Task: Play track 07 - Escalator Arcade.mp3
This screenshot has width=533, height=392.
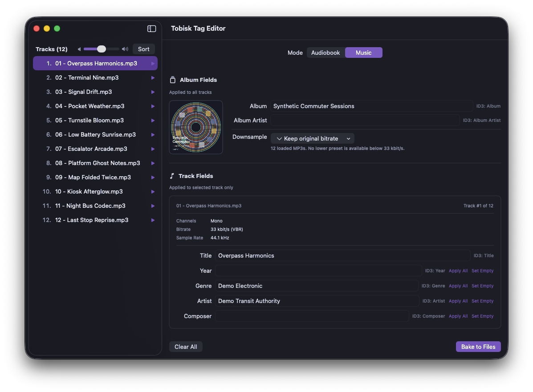Action: point(153,149)
